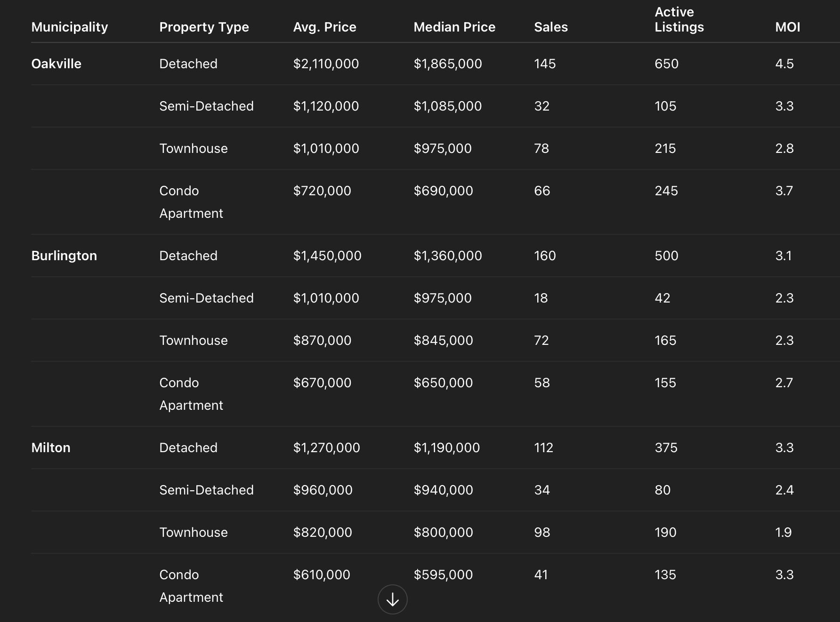Select the Burlington municipality label

tap(64, 255)
